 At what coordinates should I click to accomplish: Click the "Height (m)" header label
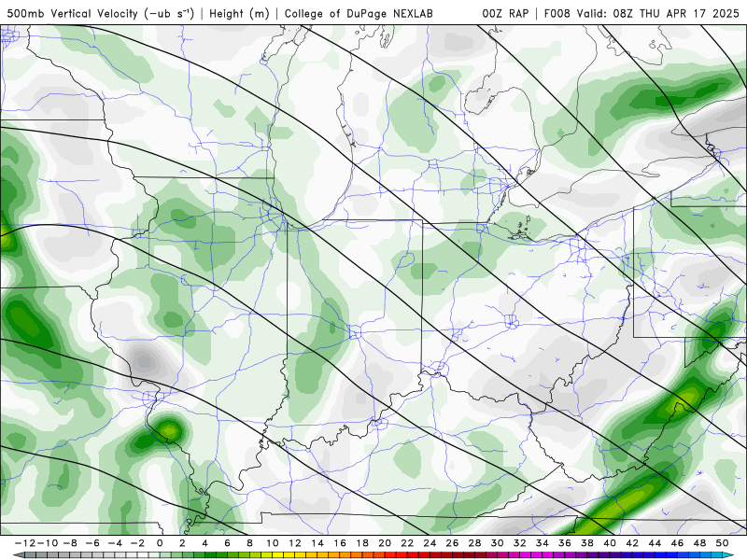[240, 13]
